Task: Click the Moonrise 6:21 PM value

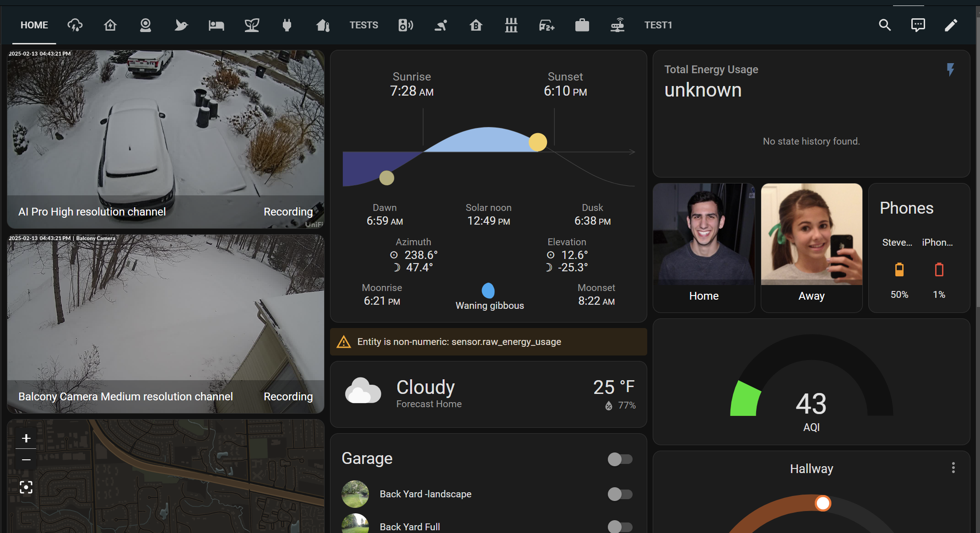Action: [382, 301]
